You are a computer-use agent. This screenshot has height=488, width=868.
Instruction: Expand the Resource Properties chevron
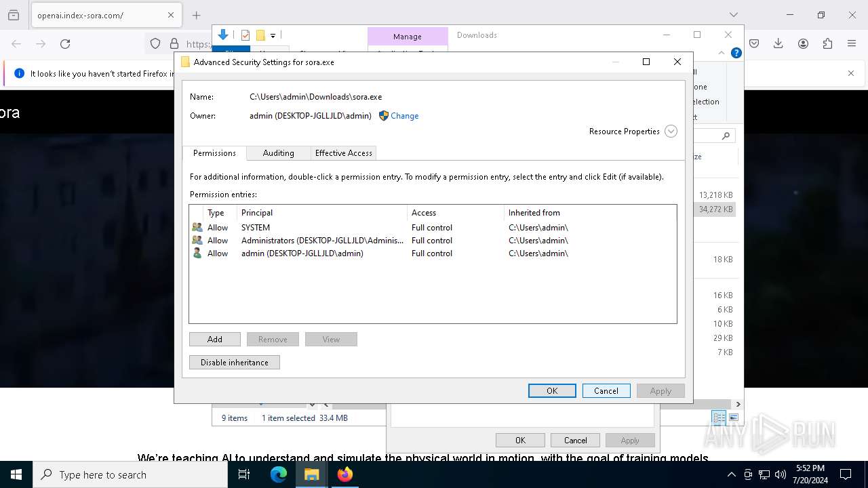coord(671,131)
